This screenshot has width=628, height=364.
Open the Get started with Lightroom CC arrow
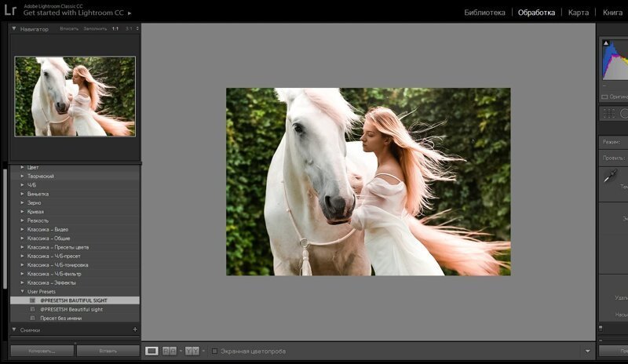click(x=130, y=13)
